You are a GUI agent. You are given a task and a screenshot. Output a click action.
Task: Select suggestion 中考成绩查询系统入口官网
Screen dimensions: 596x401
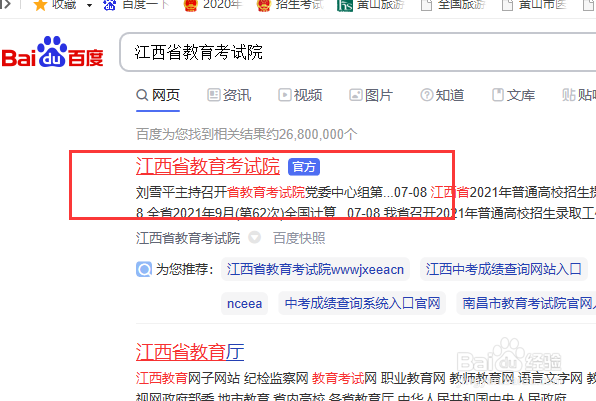[362, 304]
